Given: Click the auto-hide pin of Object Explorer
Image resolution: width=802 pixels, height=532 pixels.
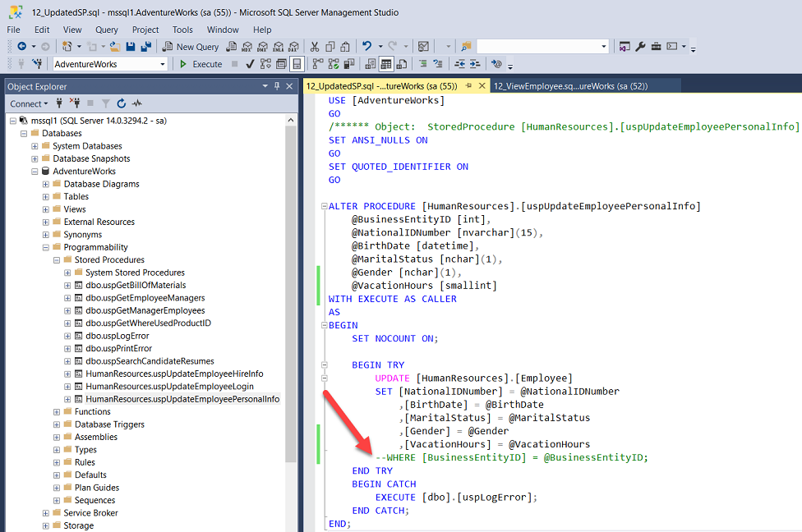Looking at the screenshot, I should (277, 86).
